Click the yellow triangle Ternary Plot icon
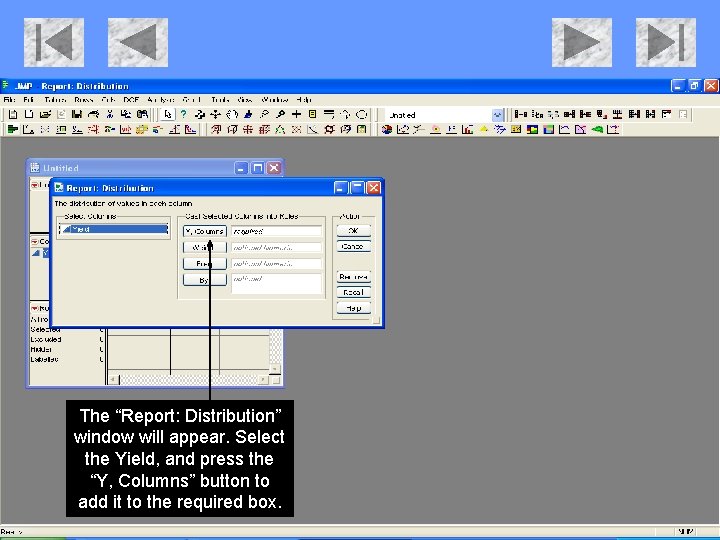 tap(484, 129)
